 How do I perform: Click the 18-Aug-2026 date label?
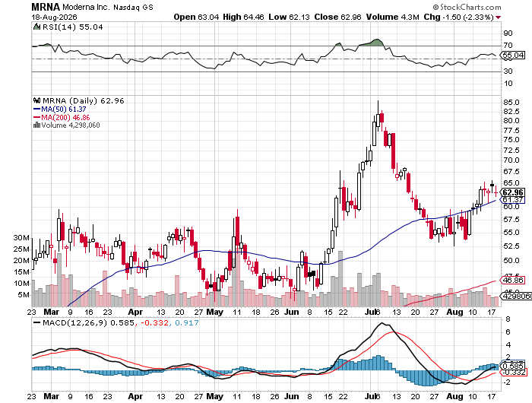[54, 17]
